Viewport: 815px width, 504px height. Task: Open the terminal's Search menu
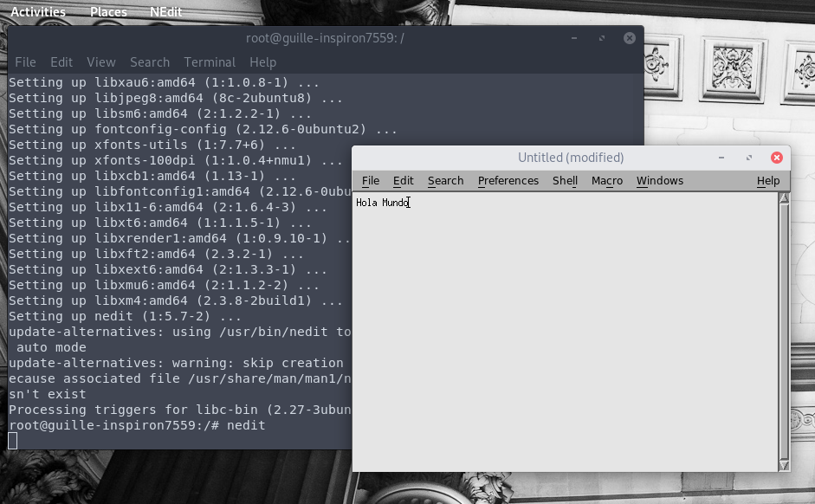pos(150,62)
